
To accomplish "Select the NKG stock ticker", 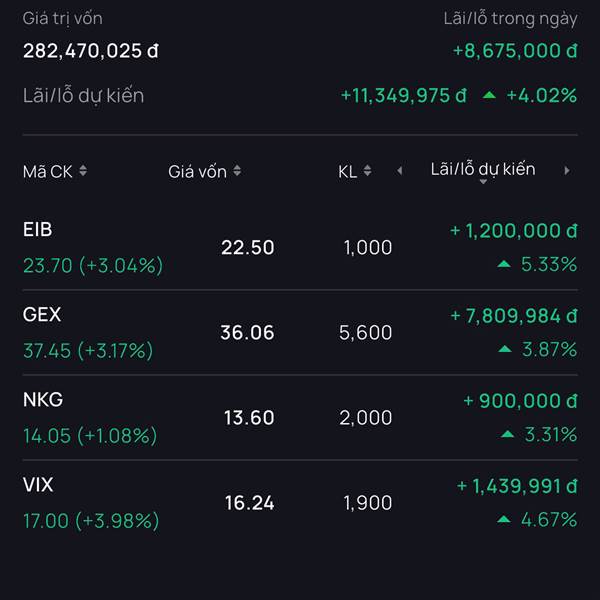I will pyautogui.click(x=43, y=400).
